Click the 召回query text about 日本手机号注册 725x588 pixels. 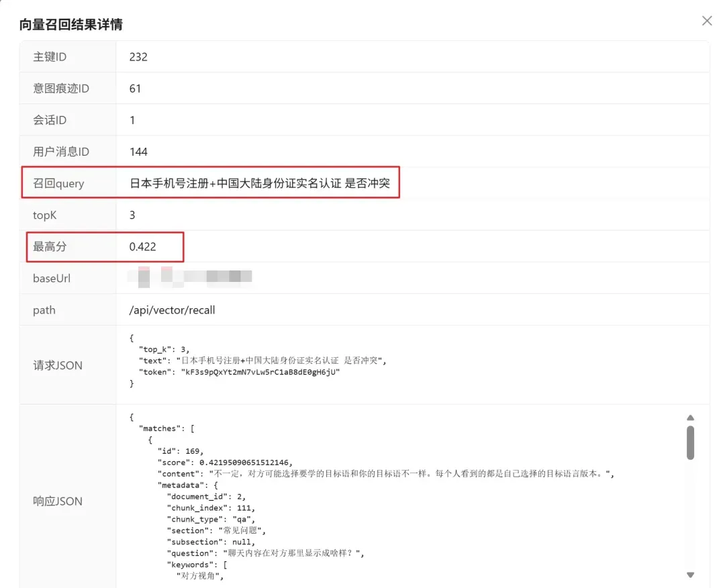click(x=259, y=183)
